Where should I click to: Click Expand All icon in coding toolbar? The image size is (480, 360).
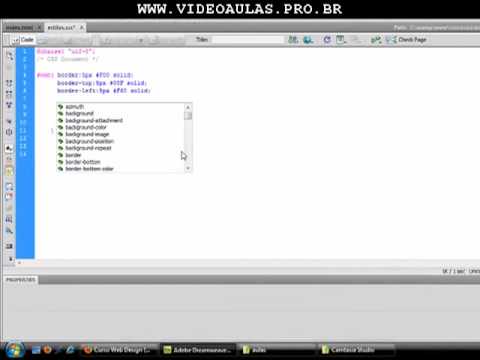(x=9, y=105)
